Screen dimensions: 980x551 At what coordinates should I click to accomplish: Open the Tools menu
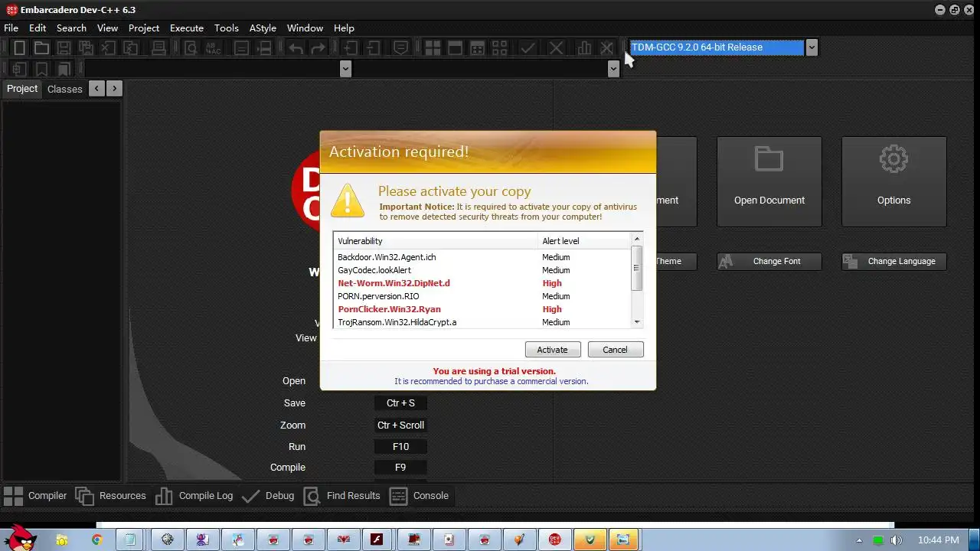tap(227, 28)
